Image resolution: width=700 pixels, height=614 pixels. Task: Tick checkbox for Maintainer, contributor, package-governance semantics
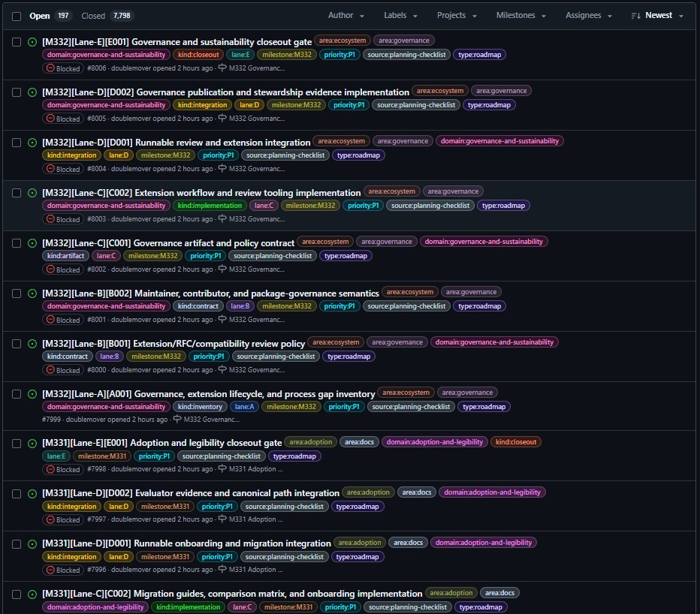click(17, 293)
